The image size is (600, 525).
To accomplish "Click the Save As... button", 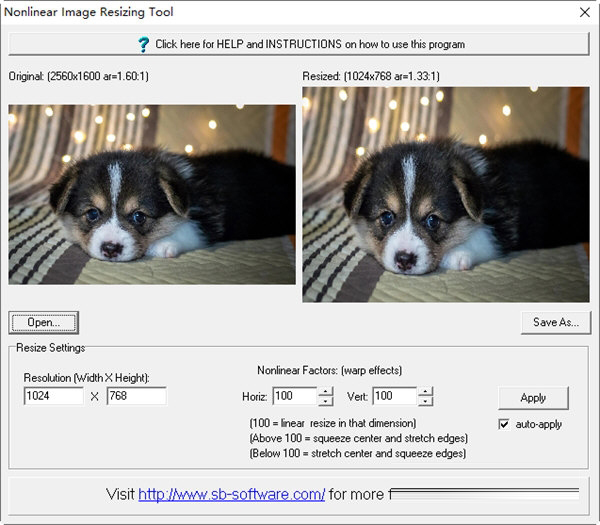I will [556, 323].
